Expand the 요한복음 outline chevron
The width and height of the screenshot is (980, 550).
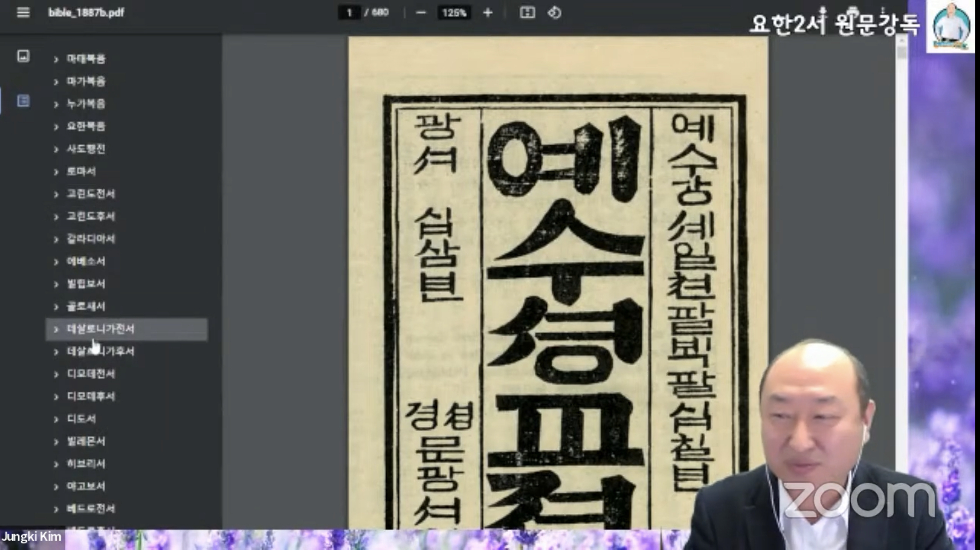click(x=56, y=127)
